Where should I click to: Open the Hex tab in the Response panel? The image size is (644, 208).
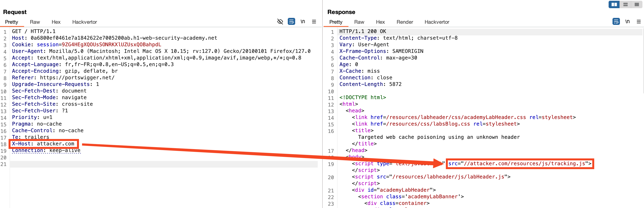(380, 22)
